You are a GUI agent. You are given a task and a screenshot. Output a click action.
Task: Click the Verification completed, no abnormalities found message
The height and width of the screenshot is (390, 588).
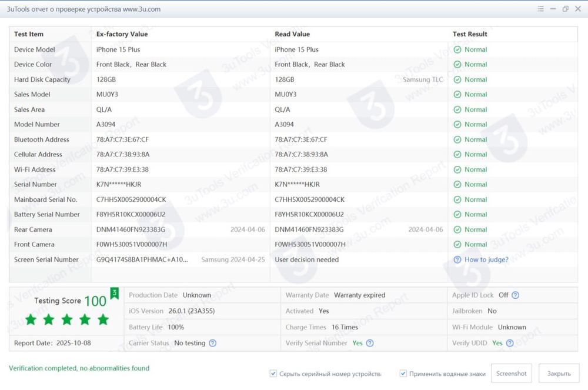click(x=79, y=368)
